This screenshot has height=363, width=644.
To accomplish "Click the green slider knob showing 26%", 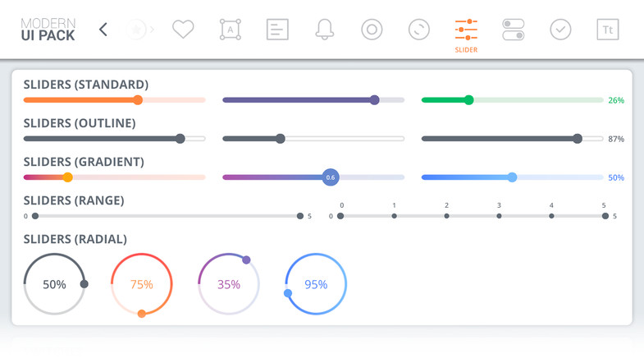I will pyautogui.click(x=468, y=100).
